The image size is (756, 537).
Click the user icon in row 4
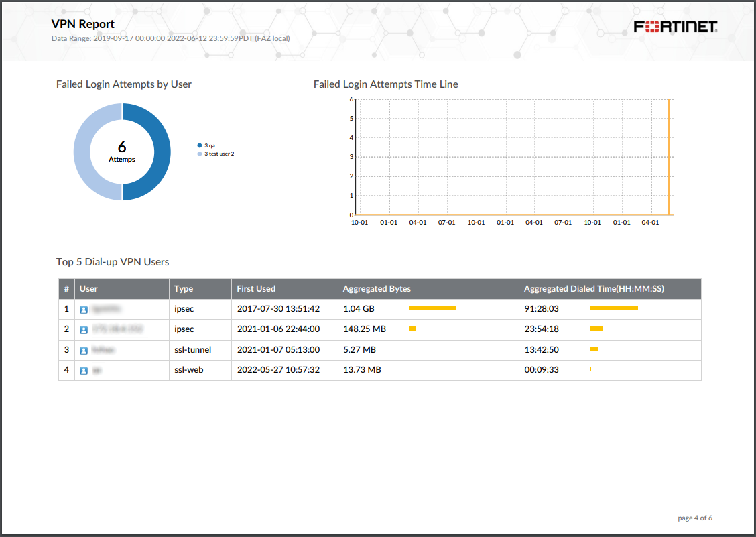[x=84, y=371]
